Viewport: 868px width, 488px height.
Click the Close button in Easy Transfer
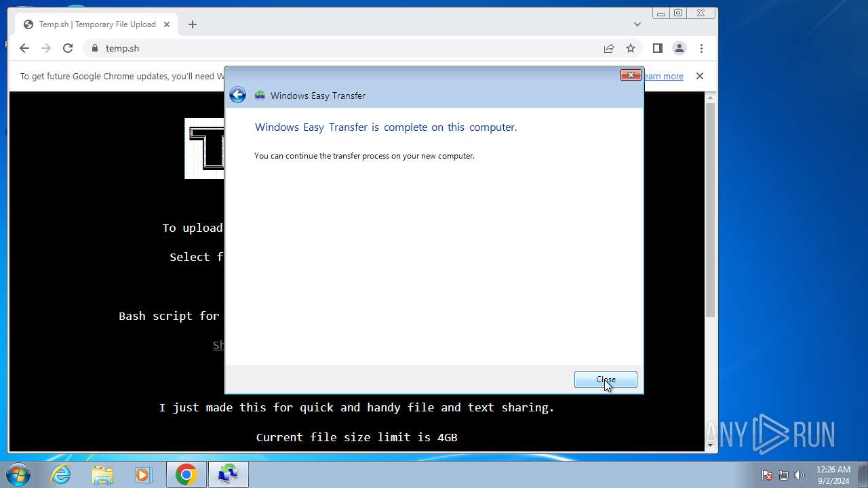tap(606, 380)
